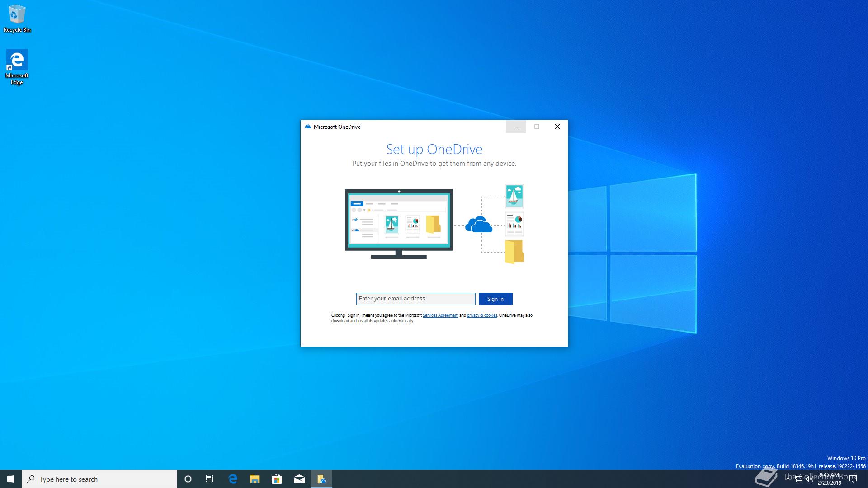Launch Microsoft Edge from the taskbar
The image size is (868, 488).
coord(233,479)
